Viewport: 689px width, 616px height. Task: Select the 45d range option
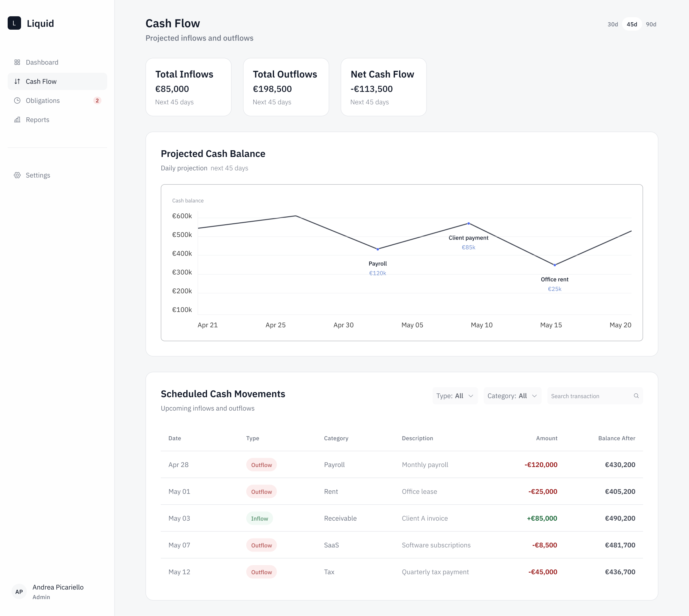click(x=632, y=24)
